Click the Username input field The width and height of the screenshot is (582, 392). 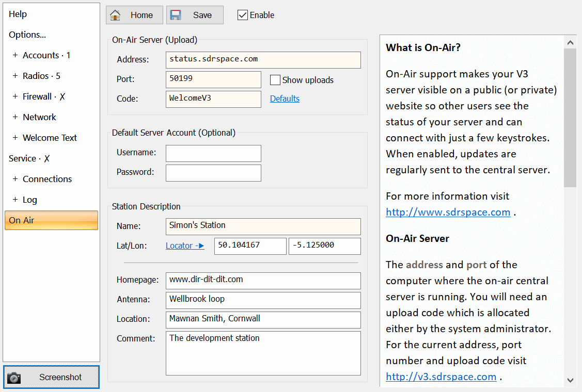point(213,153)
